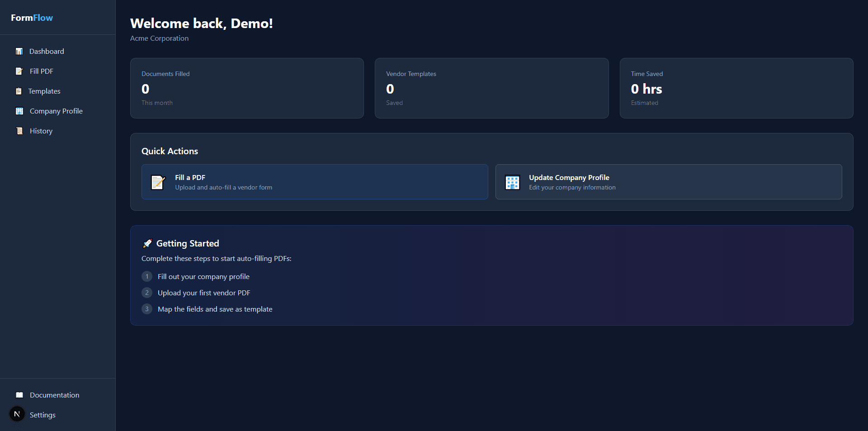Open Settings from the sidebar

point(42,415)
